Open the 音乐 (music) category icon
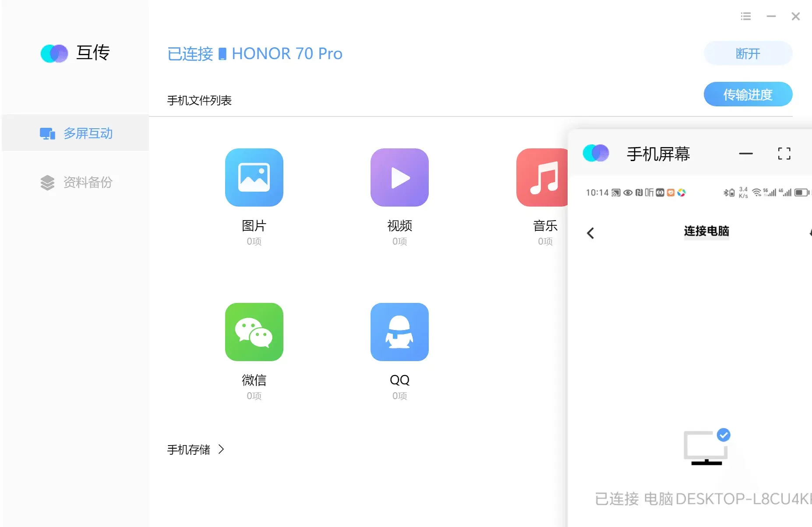 coord(542,177)
